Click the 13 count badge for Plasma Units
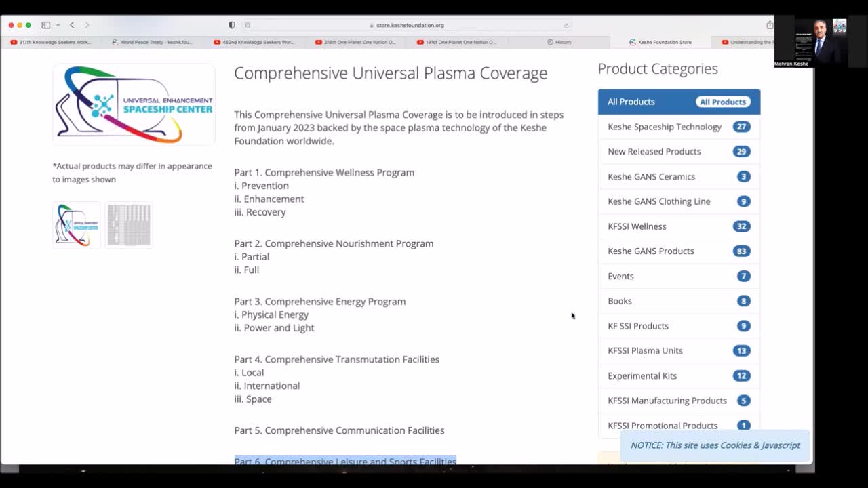Screen dimensions: 868x488 coord(741,351)
